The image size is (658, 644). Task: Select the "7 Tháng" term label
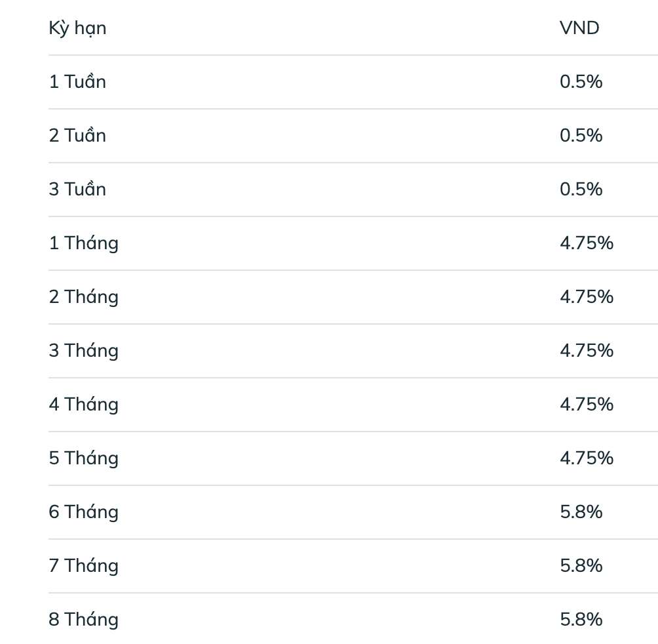[83, 566]
